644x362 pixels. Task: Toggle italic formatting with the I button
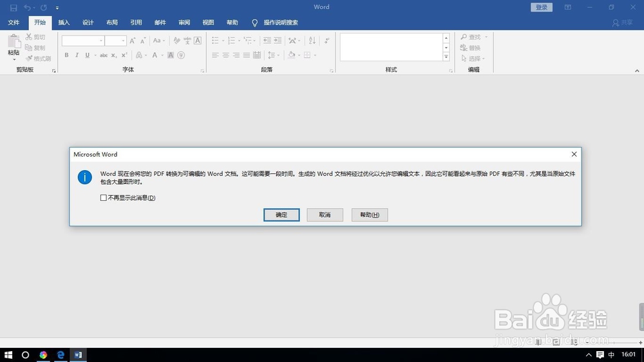pyautogui.click(x=77, y=55)
